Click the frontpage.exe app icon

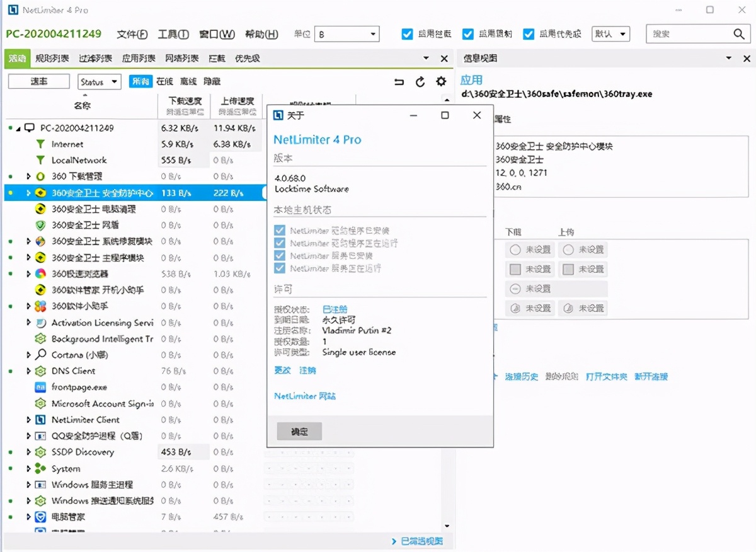[x=40, y=388]
